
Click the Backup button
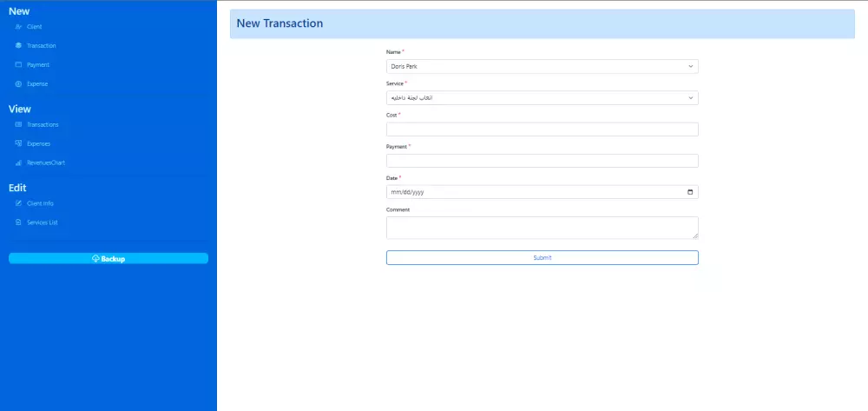[108, 259]
